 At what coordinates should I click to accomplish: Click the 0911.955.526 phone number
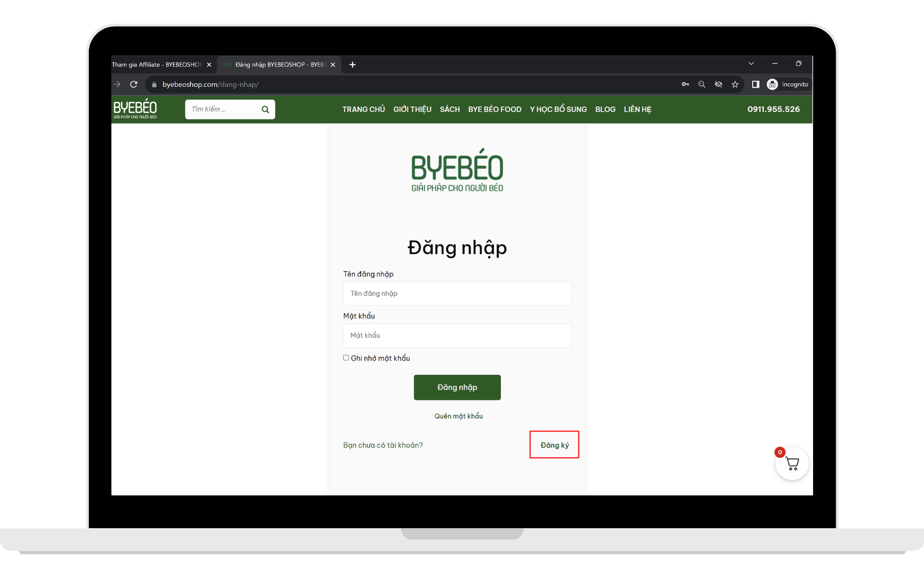click(774, 109)
